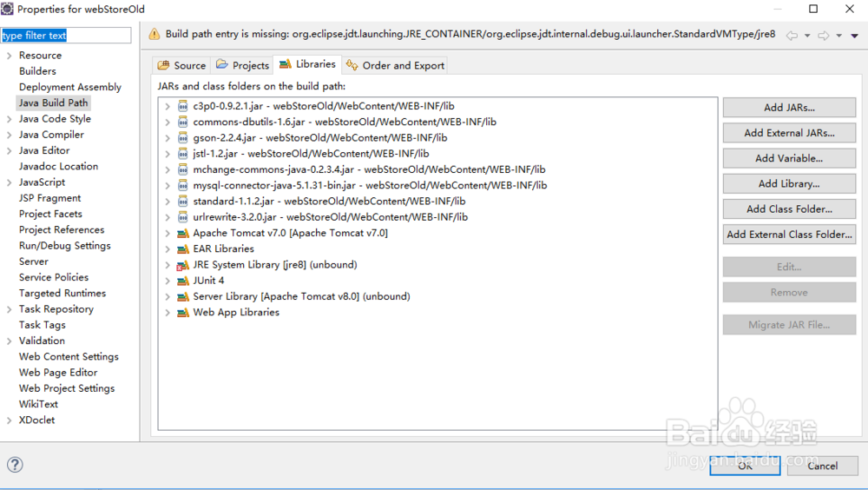The image size is (868, 490).
Task: Click the mysql-connector-java jar icon
Action: [x=182, y=186]
